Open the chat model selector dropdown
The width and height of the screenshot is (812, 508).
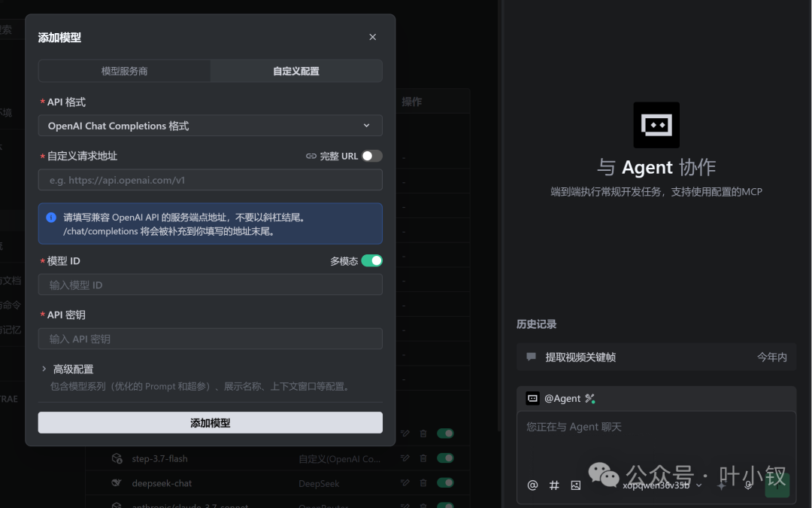click(662, 485)
